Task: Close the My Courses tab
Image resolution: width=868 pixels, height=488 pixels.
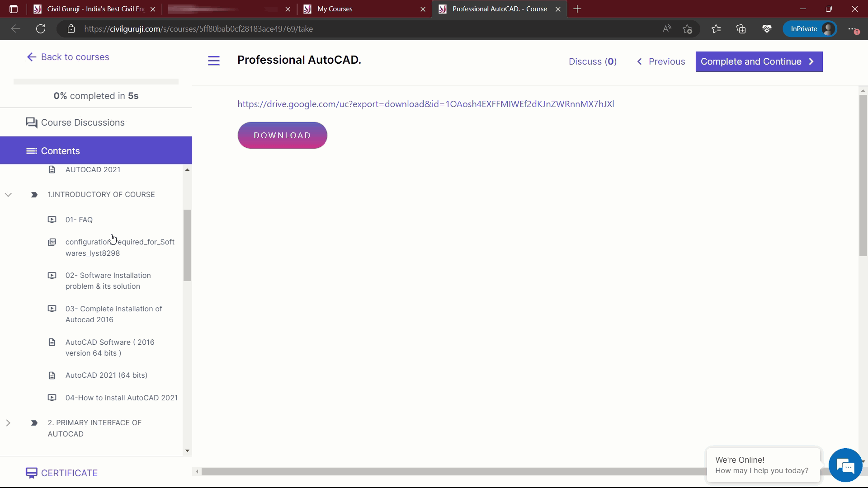Action: tap(423, 9)
